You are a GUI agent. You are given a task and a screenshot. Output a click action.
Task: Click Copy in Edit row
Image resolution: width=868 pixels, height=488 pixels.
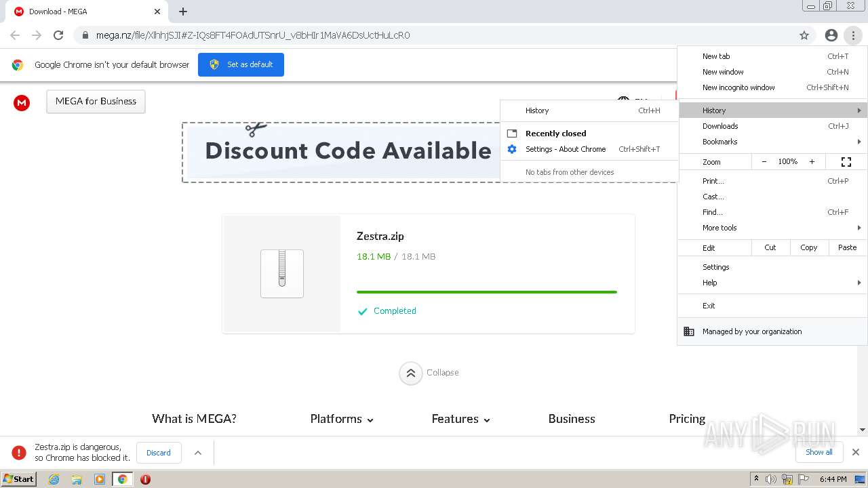click(809, 247)
